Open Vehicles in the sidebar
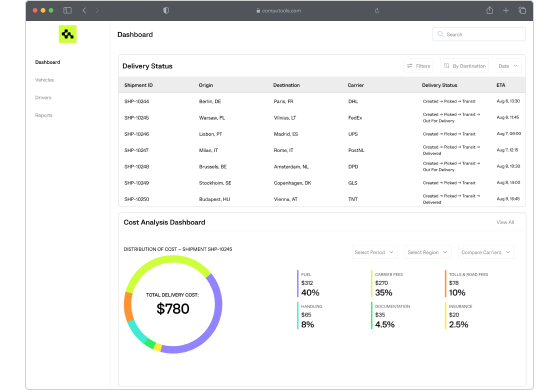This screenshot has width=560, height=390. pos(44,80)
